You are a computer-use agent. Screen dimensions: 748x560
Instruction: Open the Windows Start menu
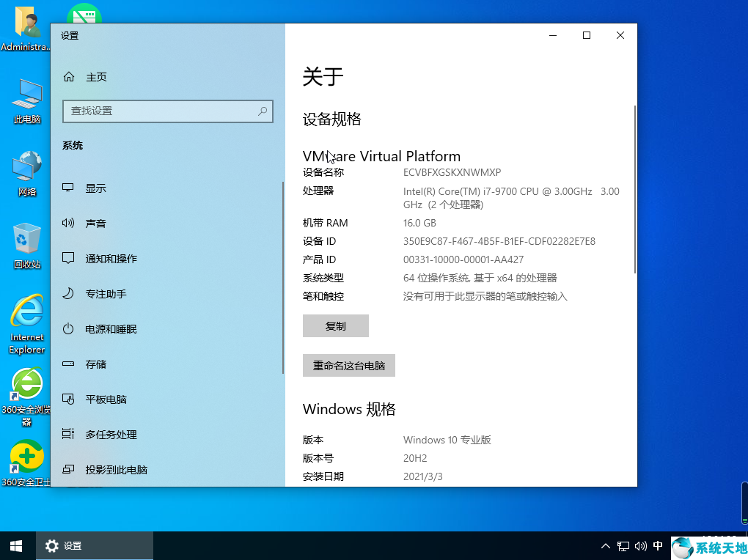[16, 546]
